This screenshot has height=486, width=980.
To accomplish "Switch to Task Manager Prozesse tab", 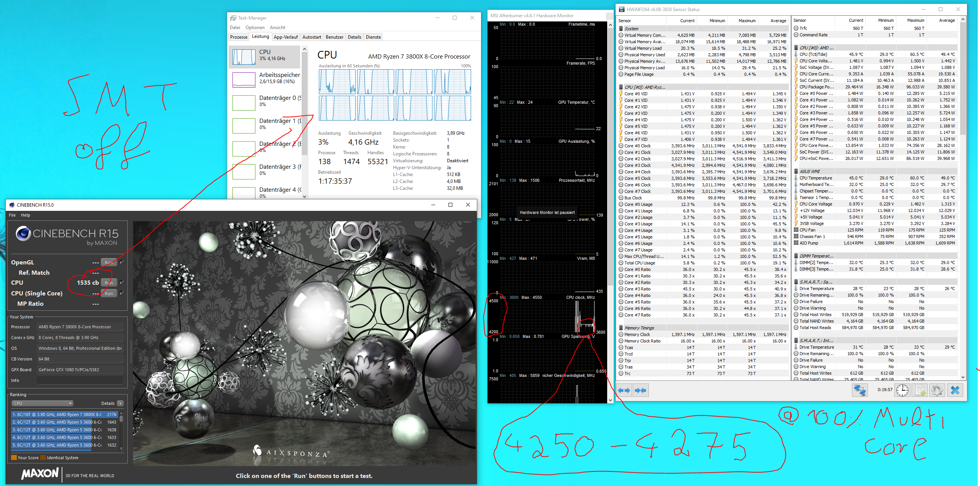I will (239, 37).
